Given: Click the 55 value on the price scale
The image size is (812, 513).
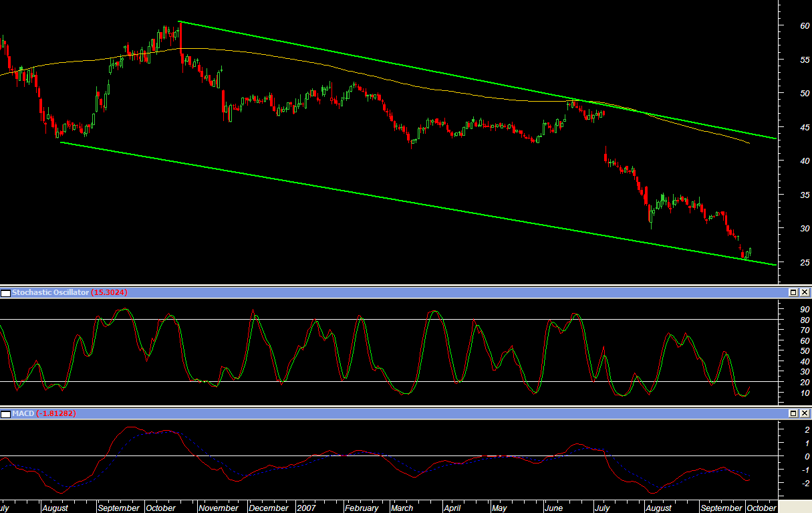Looking at the screenshot, I should (805, 60).
